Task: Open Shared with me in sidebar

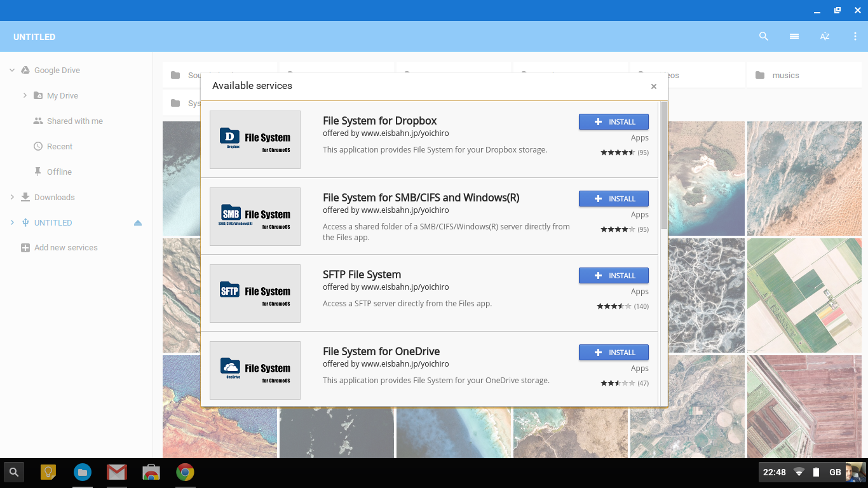Action: [x=76, y=121]
